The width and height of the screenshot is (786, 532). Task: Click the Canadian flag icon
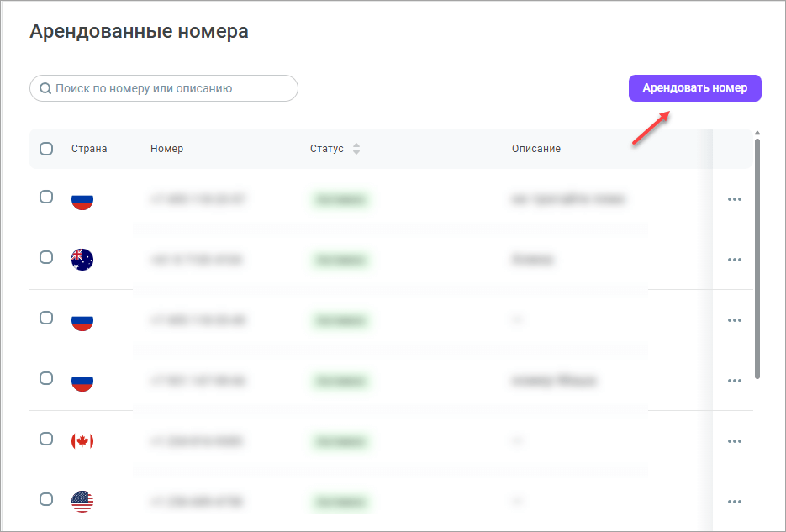click(x=82, y=440)
